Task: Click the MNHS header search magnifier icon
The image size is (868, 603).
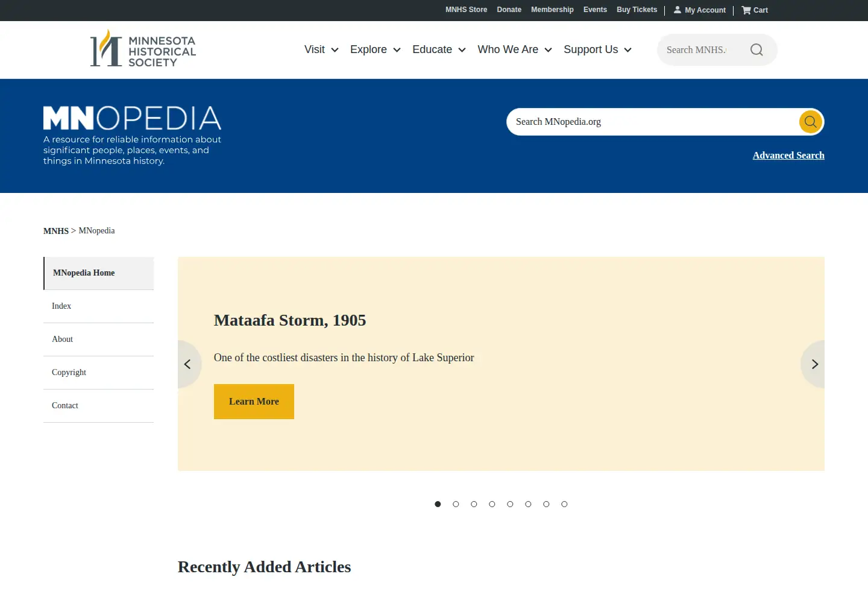Action: 756,50
